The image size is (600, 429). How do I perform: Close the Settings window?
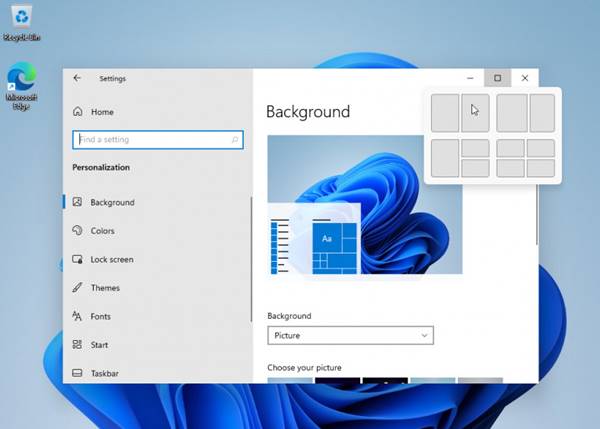click(x=525, y=78)
